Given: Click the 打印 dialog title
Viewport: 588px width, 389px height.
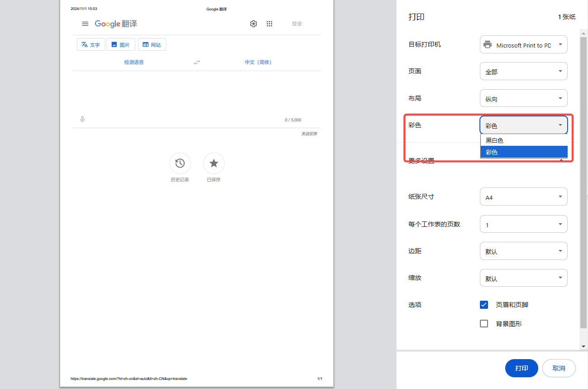Looking at the screenshot, I should coord(417,17).
